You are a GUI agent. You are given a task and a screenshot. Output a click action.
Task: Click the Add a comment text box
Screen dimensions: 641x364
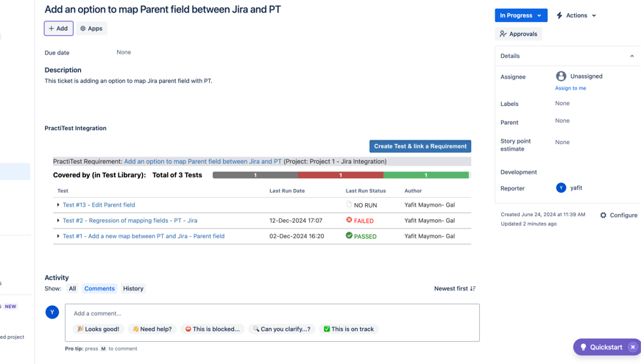coord(272,313)
